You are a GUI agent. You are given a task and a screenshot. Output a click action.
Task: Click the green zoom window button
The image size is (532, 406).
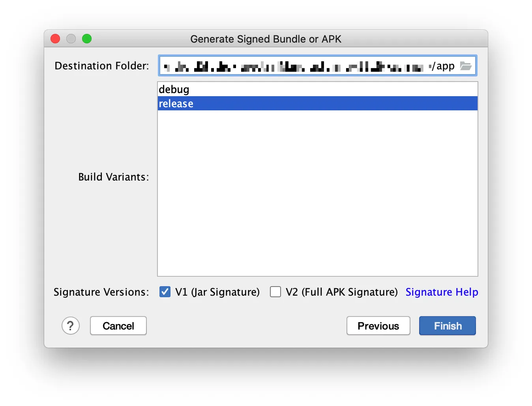87,39
